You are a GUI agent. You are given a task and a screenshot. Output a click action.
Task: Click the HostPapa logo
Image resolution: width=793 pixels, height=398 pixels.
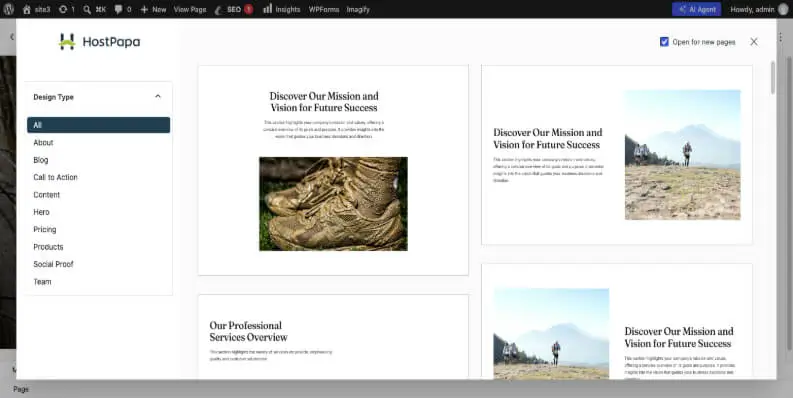tap(100, 42)
